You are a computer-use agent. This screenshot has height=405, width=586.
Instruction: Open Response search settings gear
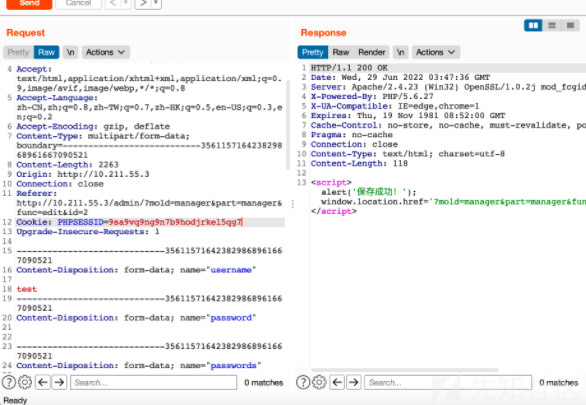pyautogui.click(x=320, y=382)
